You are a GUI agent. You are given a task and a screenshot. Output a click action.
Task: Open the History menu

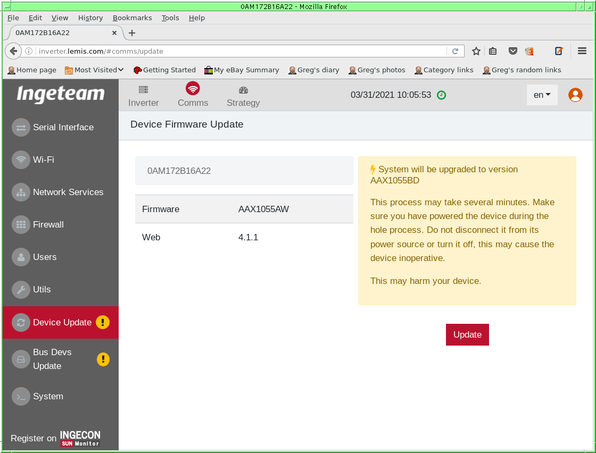[x=90, y=18]
